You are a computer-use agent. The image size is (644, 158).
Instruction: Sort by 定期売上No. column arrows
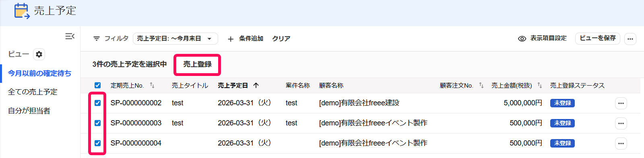point(152,85)
